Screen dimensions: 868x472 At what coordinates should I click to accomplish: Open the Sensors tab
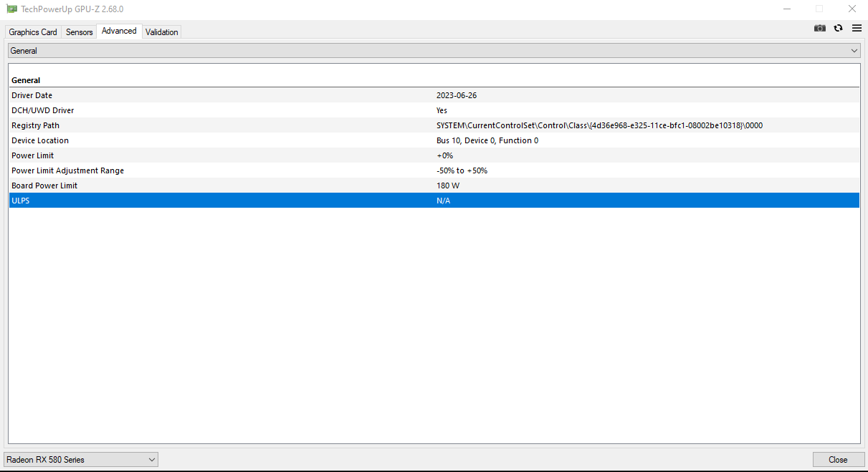80,32
